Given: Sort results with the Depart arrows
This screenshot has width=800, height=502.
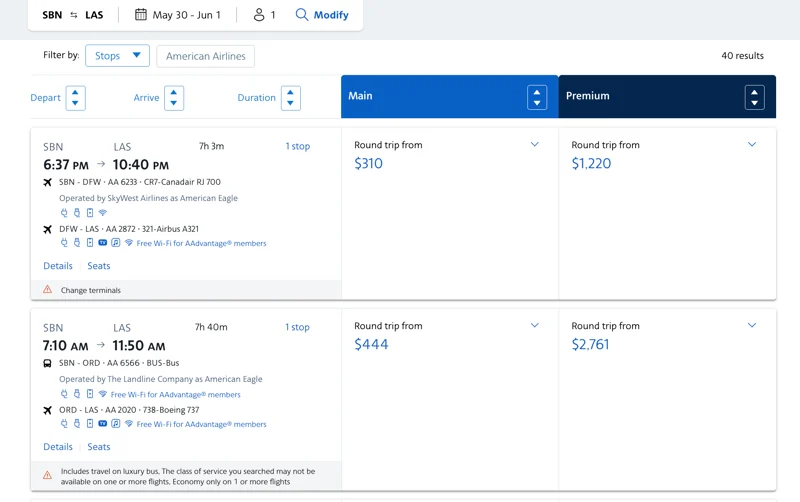Looking at the screenshot, I should (x=76, y=98).
